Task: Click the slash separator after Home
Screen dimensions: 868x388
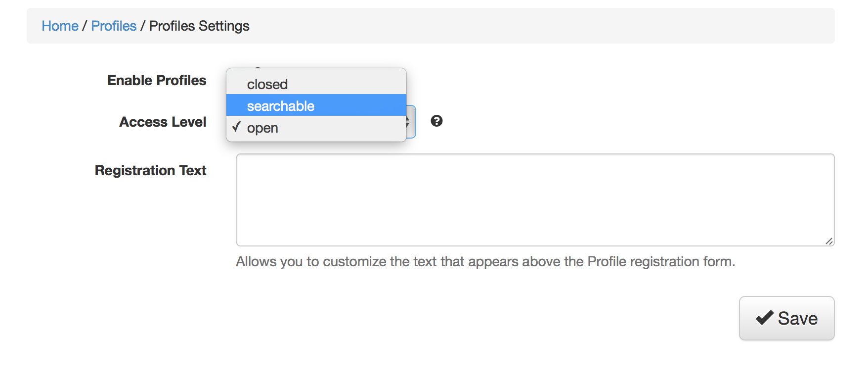Action: coord(85,26)
